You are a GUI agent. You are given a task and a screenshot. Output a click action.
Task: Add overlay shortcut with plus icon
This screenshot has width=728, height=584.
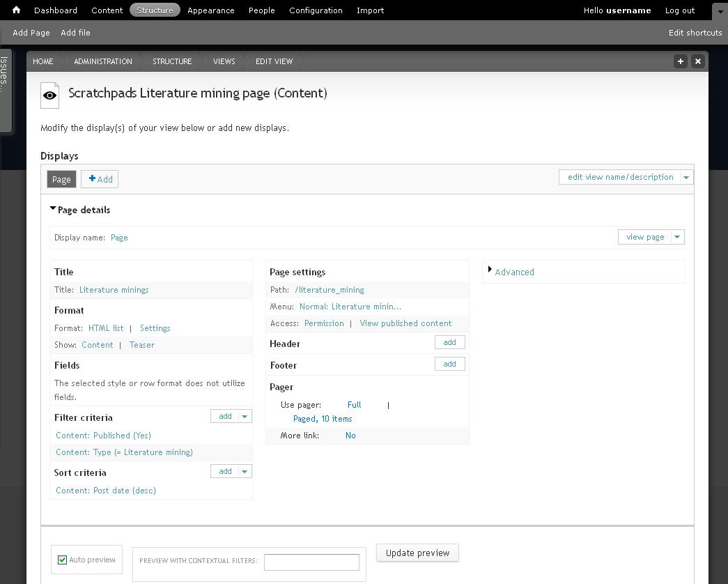pyautogui.click(x=680, y=61)
